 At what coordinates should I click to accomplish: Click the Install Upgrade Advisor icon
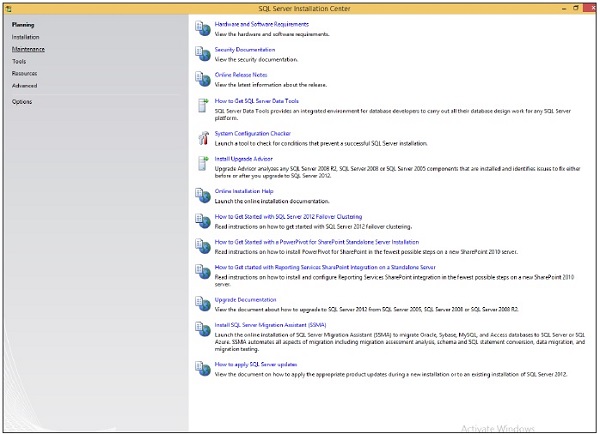coord(202,163)
